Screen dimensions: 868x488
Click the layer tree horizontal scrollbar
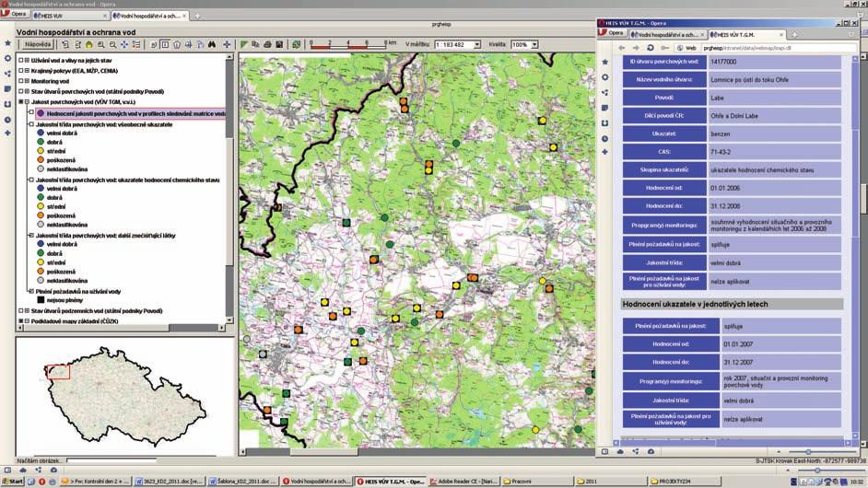point(122,328)
